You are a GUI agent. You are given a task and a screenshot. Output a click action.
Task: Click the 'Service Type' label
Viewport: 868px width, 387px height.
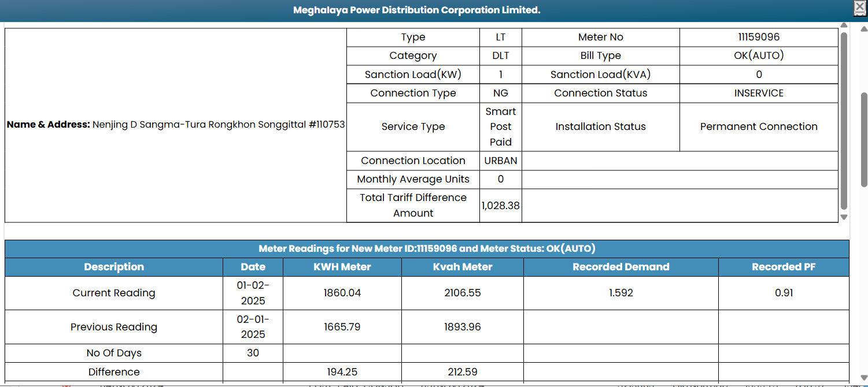(413, 127)
